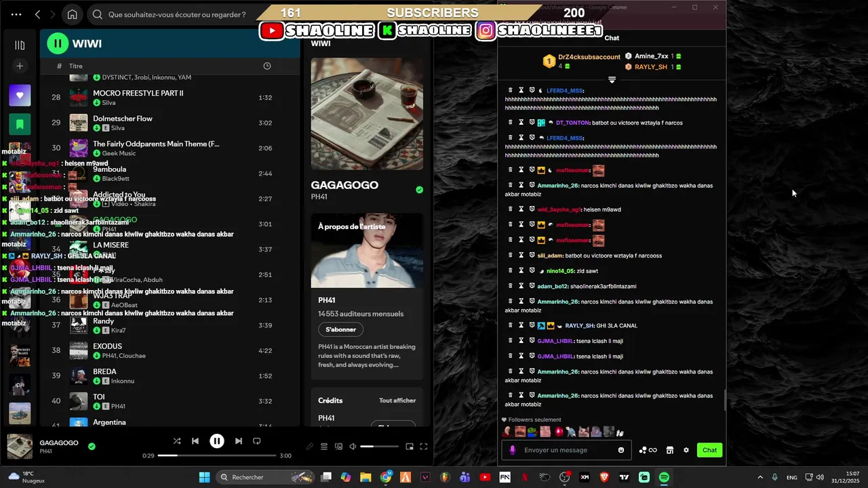Toggle saved checkmark in the bottom player bar
Screen dimensions: 868x488
pos(92,447)
